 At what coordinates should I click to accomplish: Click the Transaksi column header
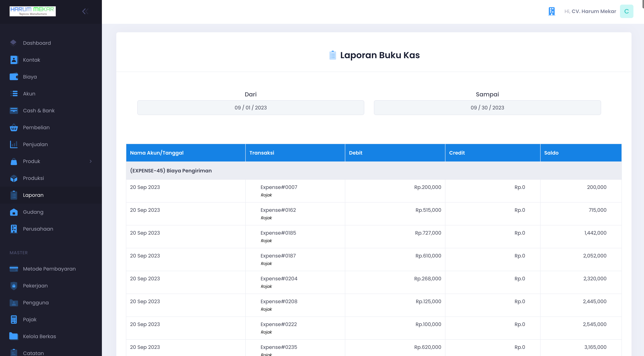click(295, 153)
